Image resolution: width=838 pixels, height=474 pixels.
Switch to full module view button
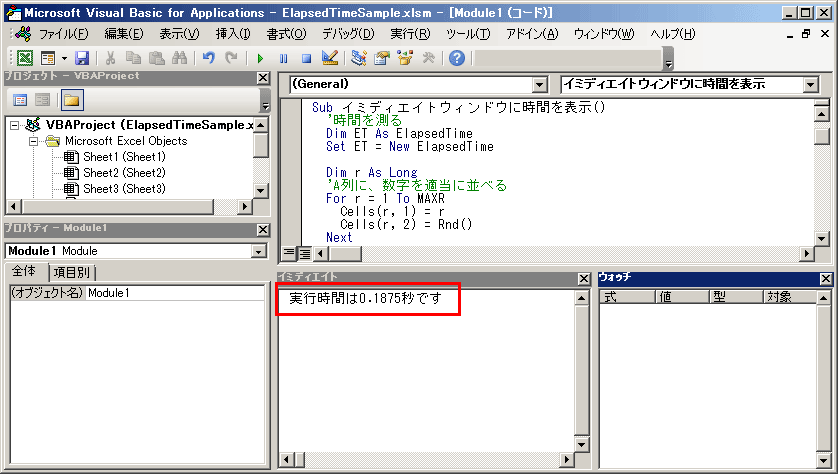coord(304,253)
